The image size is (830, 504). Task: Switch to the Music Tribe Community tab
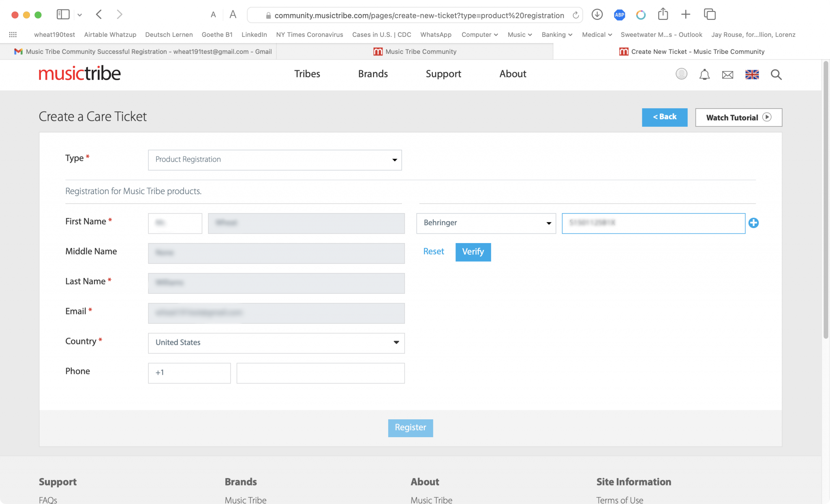coord(415,51)
